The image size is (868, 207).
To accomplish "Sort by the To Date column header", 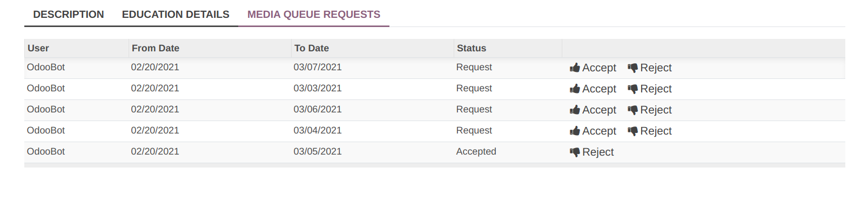I will pos(372,48).
